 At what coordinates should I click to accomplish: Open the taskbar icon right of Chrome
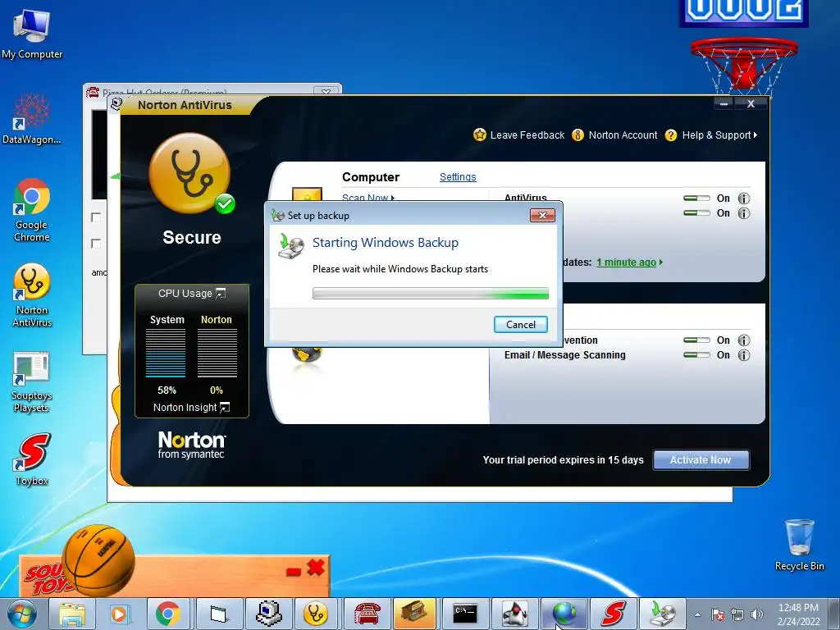point(218,614)
